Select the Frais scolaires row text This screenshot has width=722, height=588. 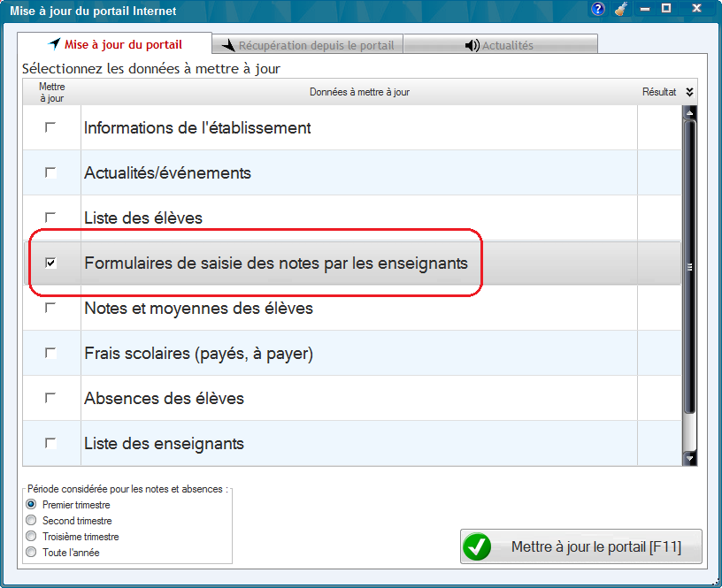tap(198, 354)
